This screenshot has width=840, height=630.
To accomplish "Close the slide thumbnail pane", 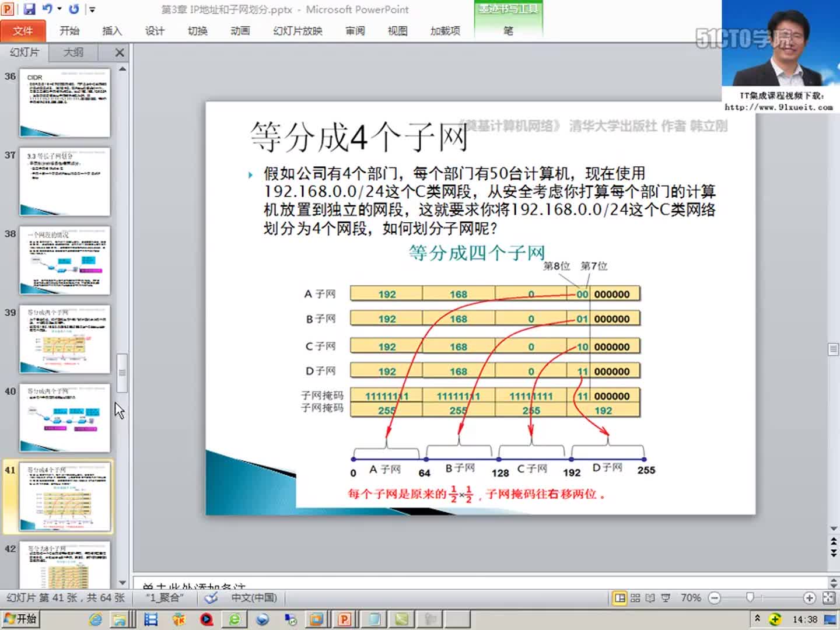I will (120, 52).
